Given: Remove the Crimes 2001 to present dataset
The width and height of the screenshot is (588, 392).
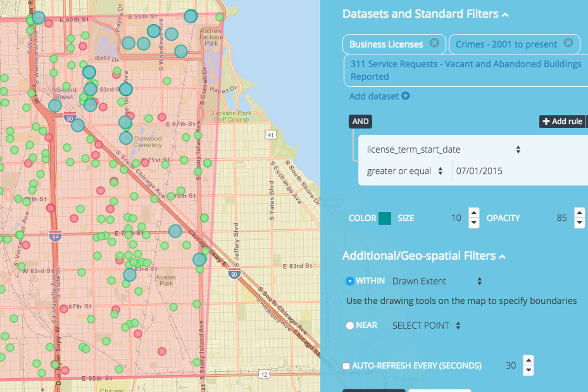Looking at the screenshot, I should (x=568, y=44).
